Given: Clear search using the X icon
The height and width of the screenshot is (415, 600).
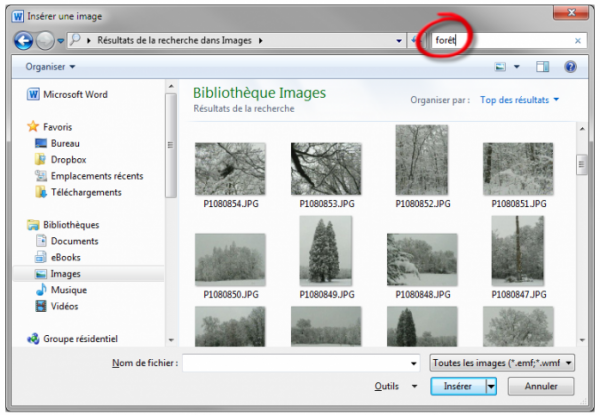Looking at the screenshot, I should [578, 41].
